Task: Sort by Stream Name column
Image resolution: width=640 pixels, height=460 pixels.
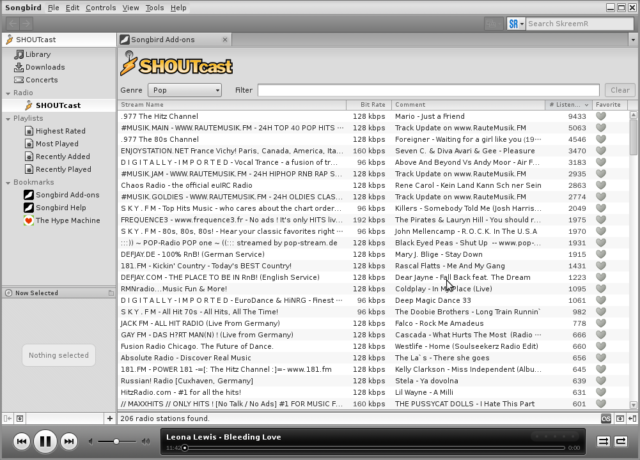Action: pyautogui.click(x=232, y=104)
